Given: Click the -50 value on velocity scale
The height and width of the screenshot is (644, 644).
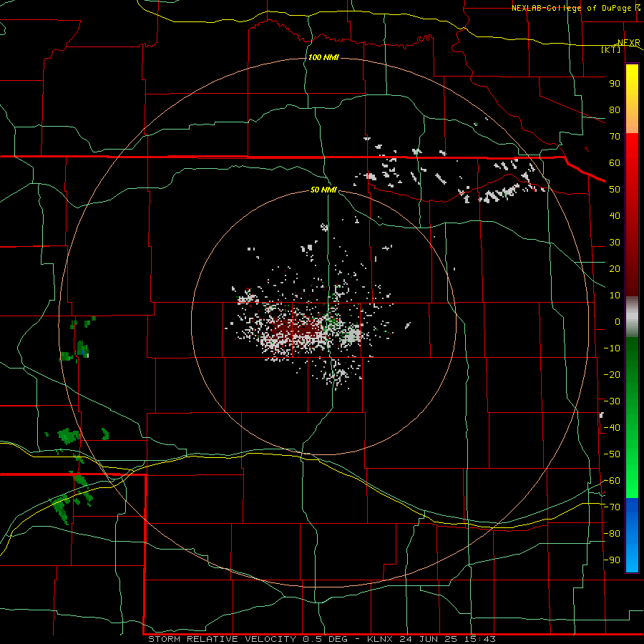Looking at the screenshot, I should coord(612,454).
